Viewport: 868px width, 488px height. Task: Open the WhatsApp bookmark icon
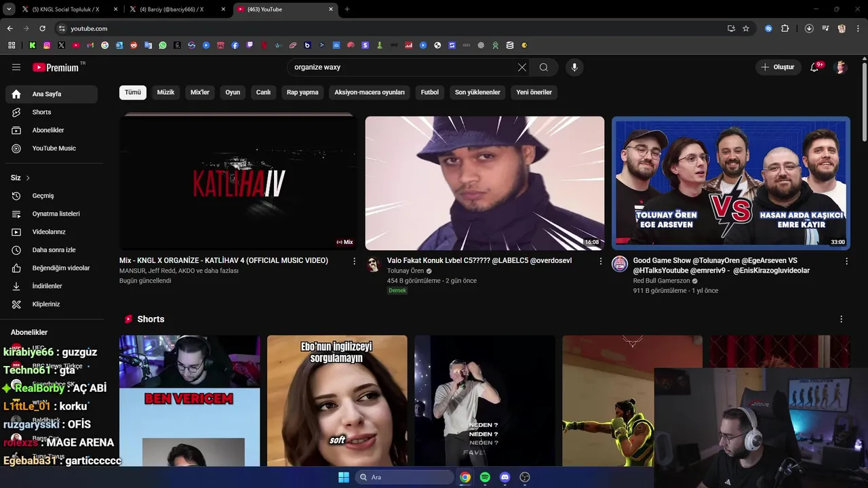coord(163,45)
